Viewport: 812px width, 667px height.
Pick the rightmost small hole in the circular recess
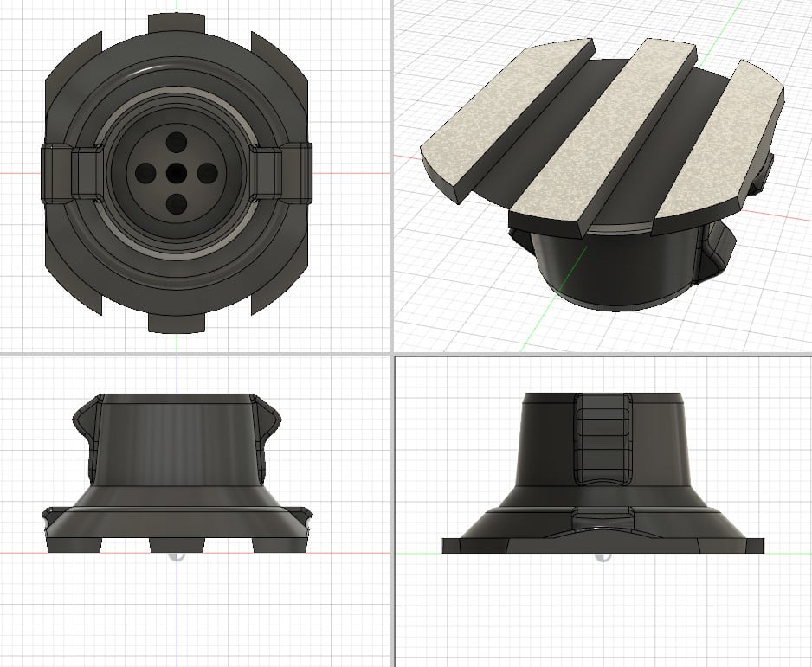tap(208, 172)
